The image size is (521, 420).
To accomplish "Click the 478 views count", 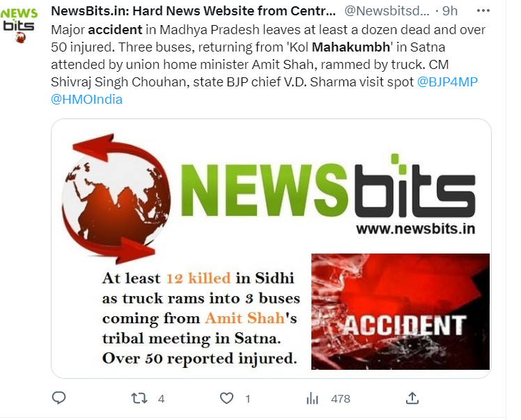I will tap(341, 398).
